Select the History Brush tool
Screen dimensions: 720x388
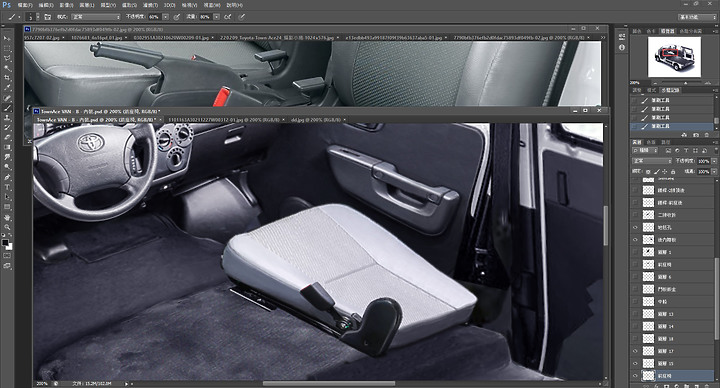7,128
